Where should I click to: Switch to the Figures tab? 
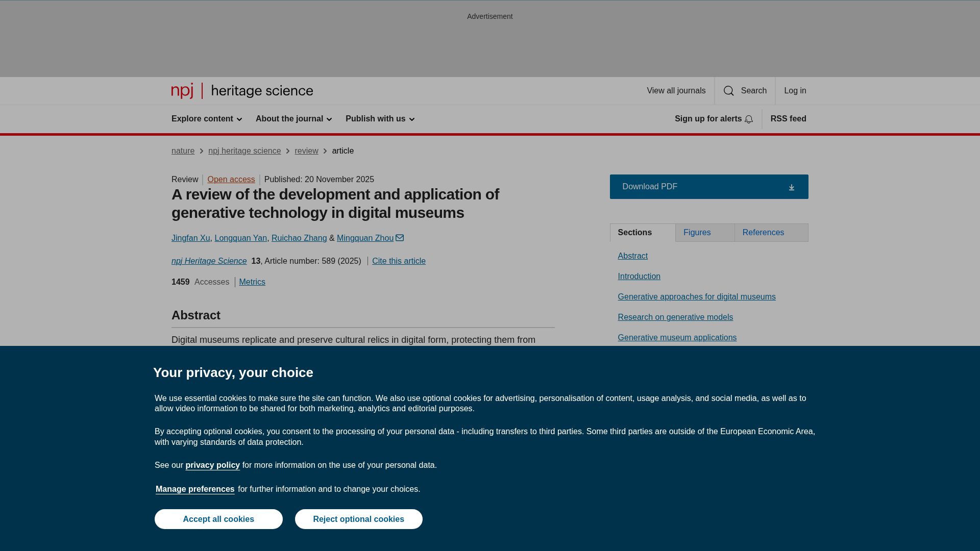point(704,233)
